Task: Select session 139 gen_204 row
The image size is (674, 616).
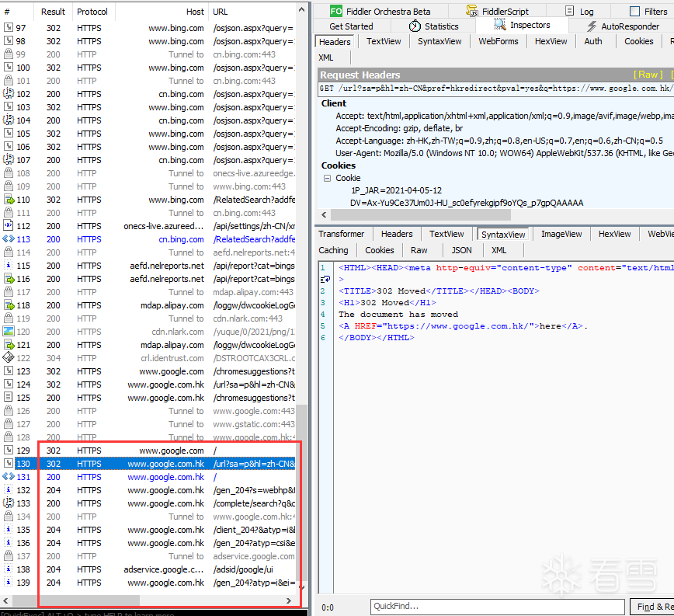Action: pyautogui.click(x=149, y=583)
